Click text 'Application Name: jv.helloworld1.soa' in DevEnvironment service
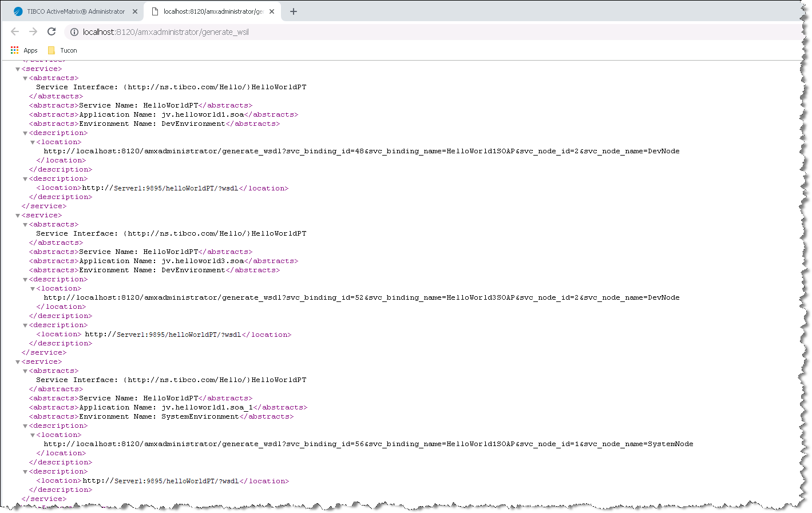 pyautogui.click(x=161, y=114)
